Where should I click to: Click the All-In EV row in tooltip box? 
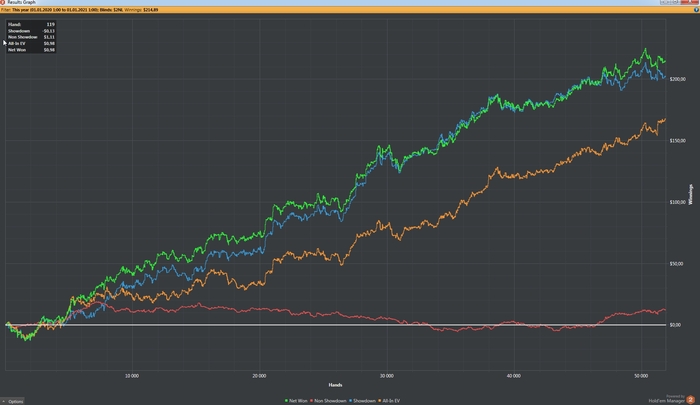click(x=31, y=43)
